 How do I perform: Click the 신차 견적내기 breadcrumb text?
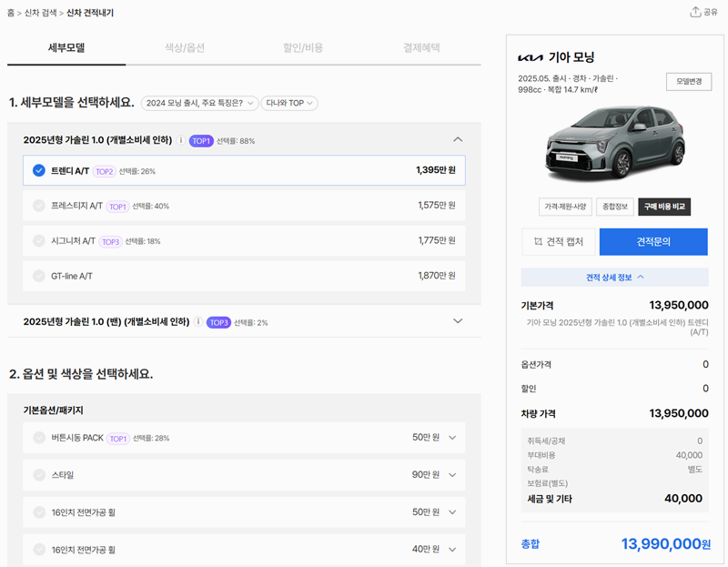(90, 13)
